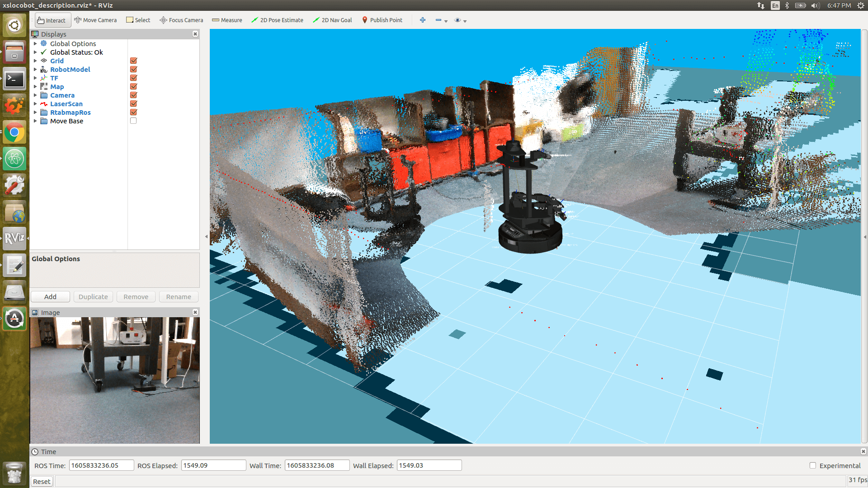The height and width of the screenshot is (488, 868).
Task: Toggle the TF display checkbox
Action: tap(133, 78)
